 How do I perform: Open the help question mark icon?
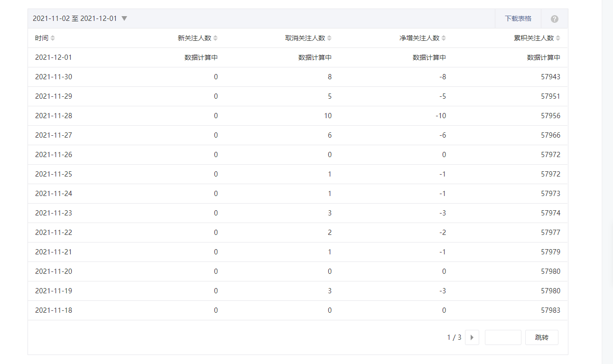pos(554,19)
